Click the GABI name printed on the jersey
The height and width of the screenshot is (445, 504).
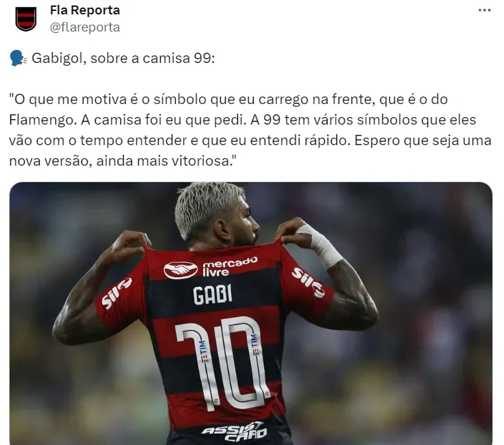213,295
